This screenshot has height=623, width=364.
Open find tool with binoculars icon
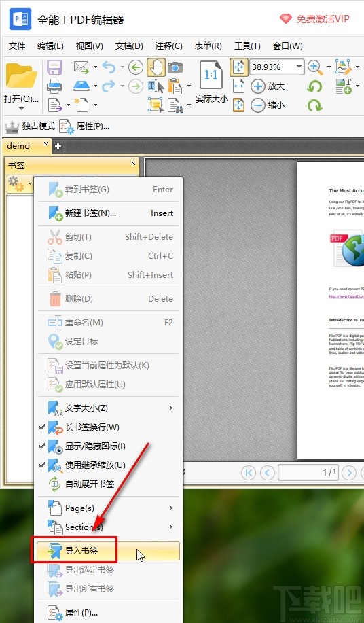[175, 105]
